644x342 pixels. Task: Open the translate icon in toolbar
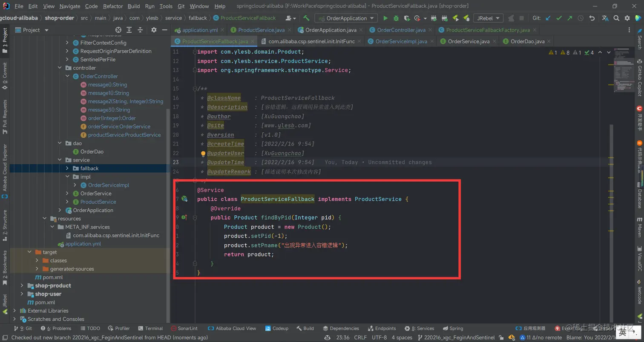(x=605, y=18)
